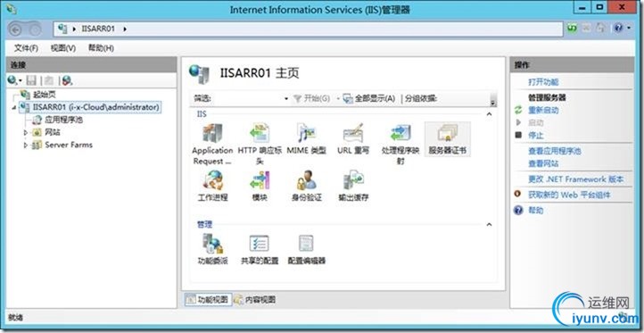Image resolution: width=644 pixels, height=333 pixels.
Task: Click the create connection globe icon
Action: (x=12, y=80)
